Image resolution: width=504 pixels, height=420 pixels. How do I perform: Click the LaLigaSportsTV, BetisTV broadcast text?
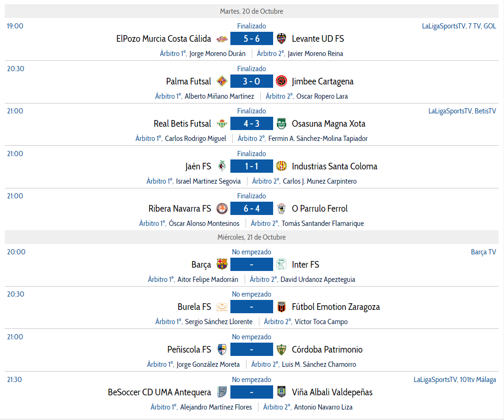(x=462, y=111)
